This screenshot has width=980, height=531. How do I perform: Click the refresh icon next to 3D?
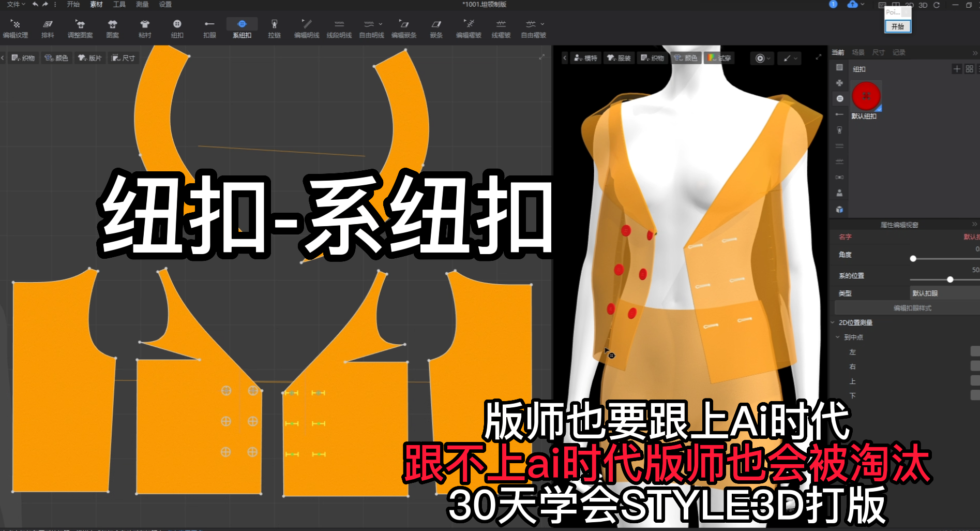[x=936, y=5]
